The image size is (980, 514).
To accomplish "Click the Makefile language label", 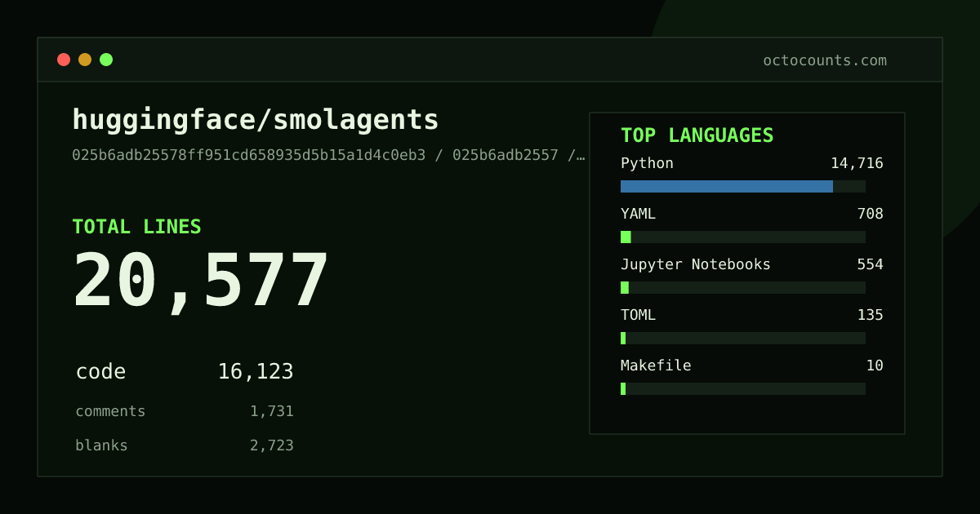I will pos(656,366).
